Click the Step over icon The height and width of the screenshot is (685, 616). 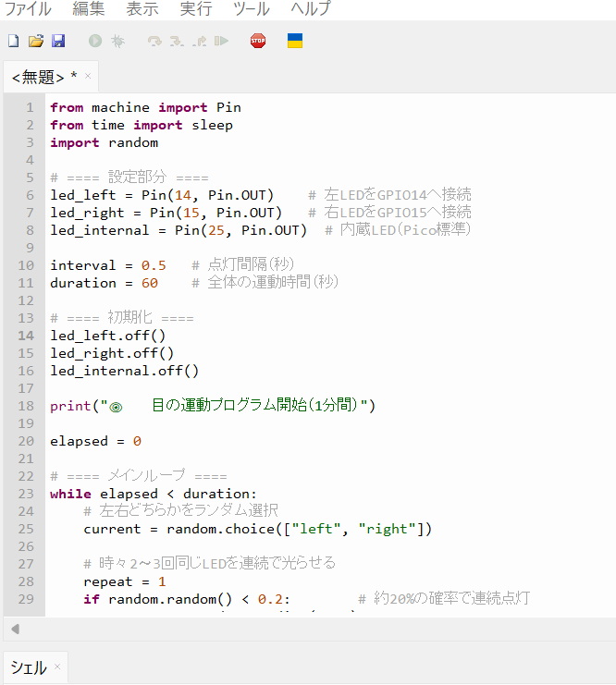(x=154, y=41)
